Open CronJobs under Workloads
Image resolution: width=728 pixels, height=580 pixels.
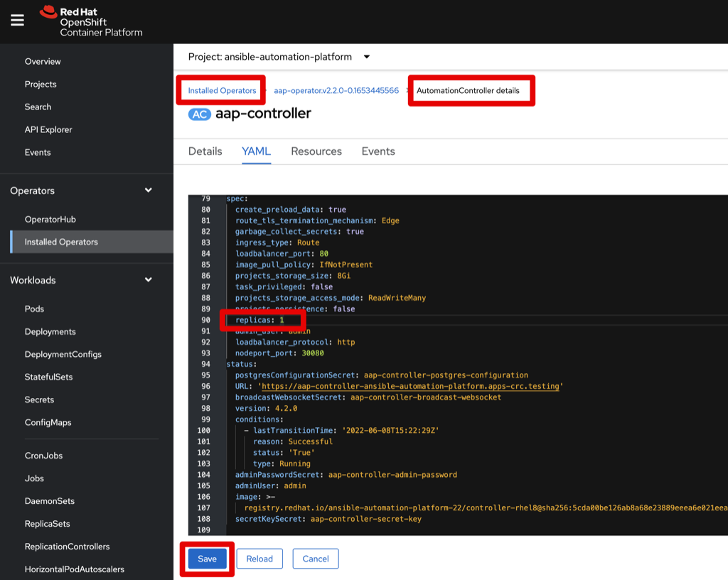click(x=43, y=456)
